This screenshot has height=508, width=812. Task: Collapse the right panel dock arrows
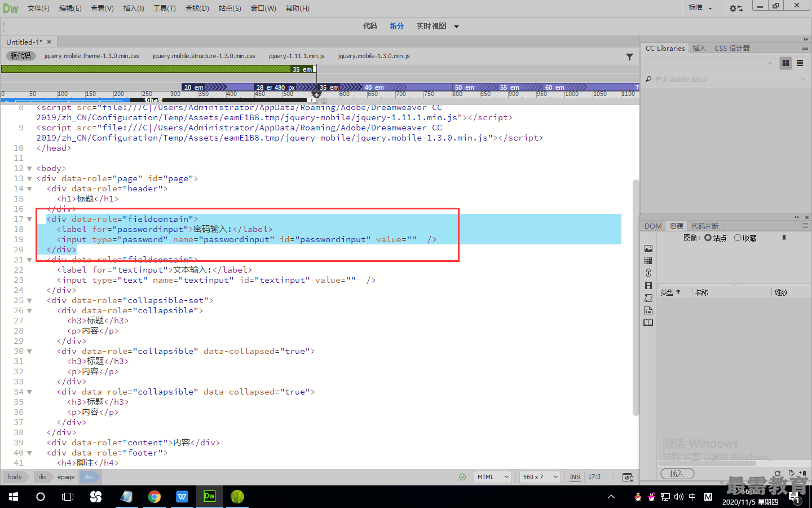(x=806, y=40)
